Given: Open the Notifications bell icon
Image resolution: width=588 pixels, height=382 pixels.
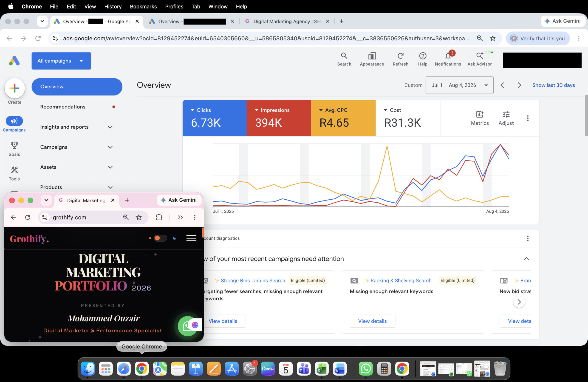Looking at the screenshot, I should click(448, 59).
